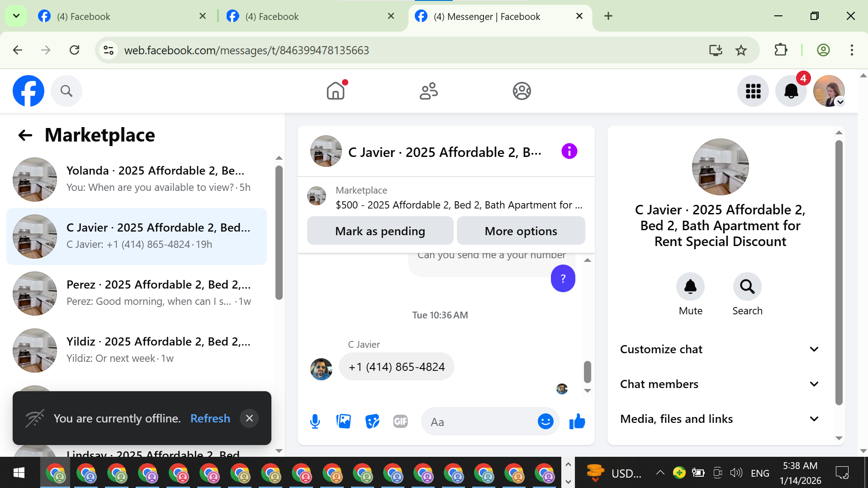
Task: Open the tab search dropdown arrow
Action: 16,16
